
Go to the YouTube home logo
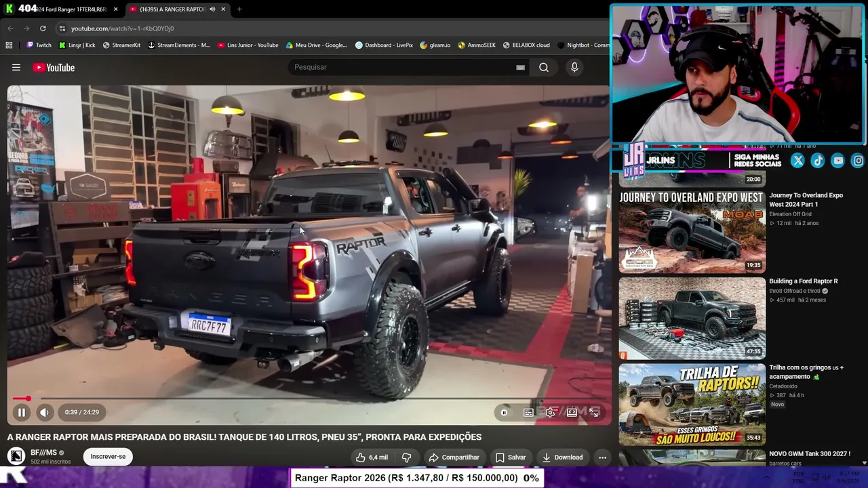(x=54, y=67)
